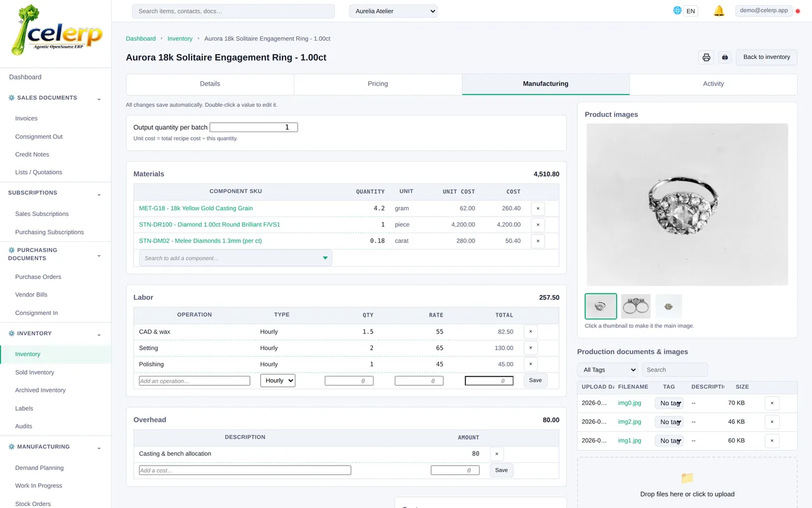Screen dimensions: 812x508
Task: Select the third ring thumbnail
Action: tap(669, 306)
